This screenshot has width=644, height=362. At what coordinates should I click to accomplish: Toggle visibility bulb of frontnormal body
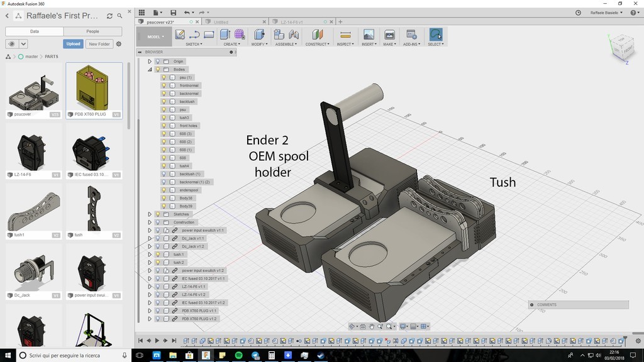pos(164,85)
